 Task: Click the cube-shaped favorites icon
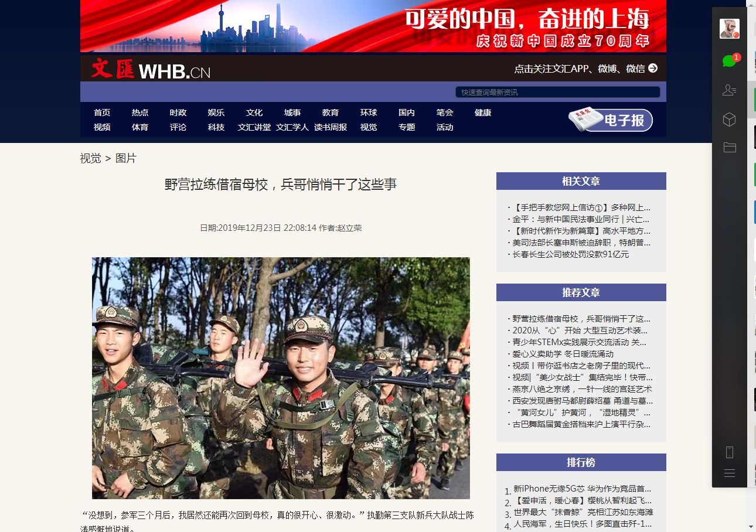point(729,120)
